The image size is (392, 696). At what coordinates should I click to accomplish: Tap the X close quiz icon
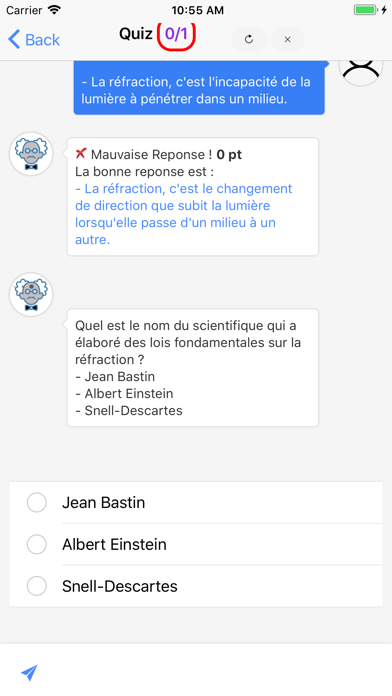288,40
